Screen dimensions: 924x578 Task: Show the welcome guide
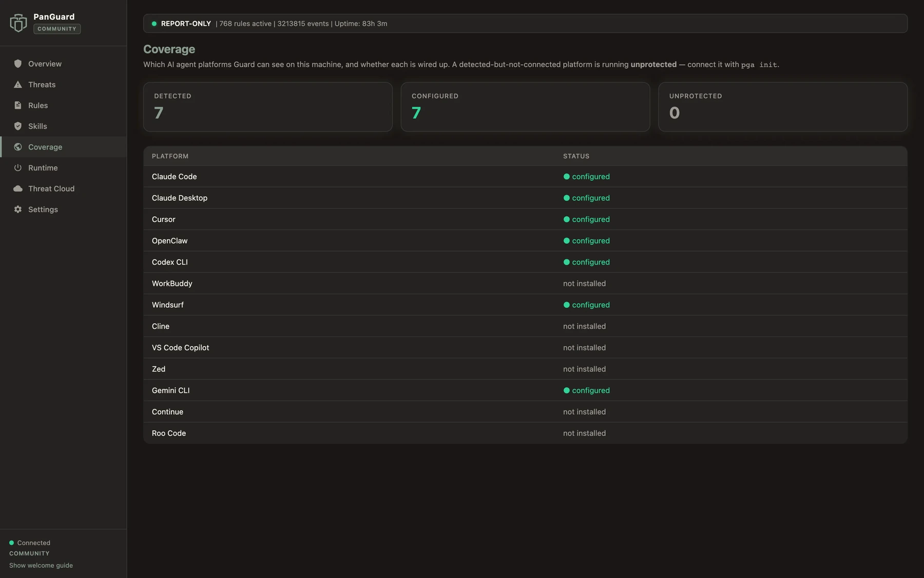tap(41, 565)
